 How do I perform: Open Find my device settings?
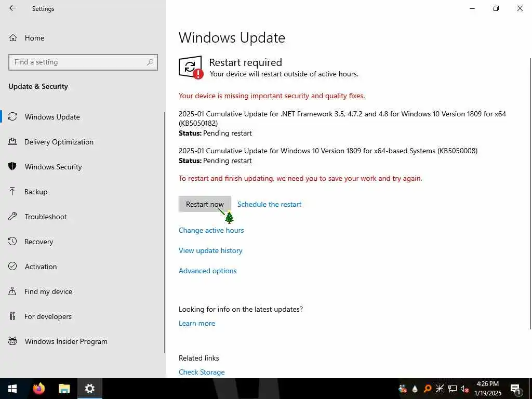coord(83,291)
